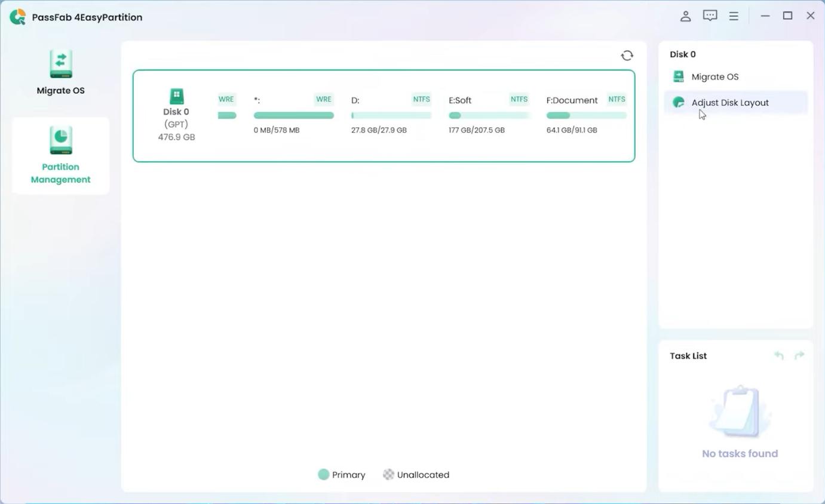The image size is (825, 504).
Task: Click the Primary legend color swatch
Action: [323, 475]
